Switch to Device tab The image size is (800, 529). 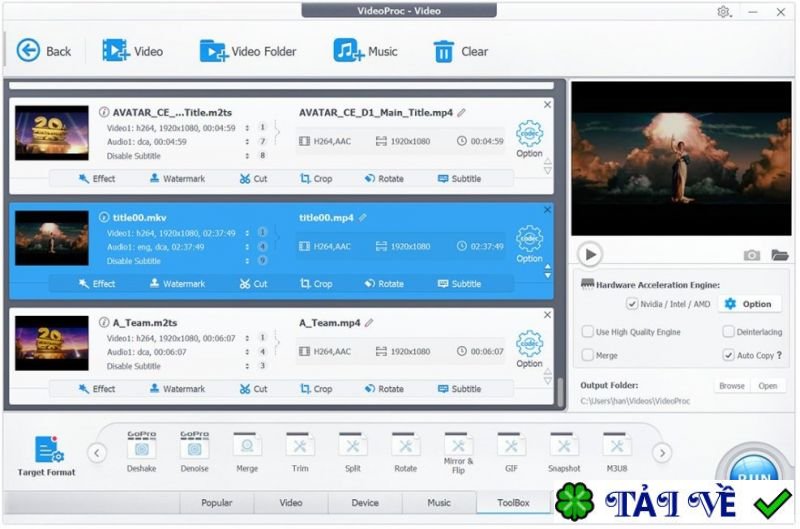(365, 502)
